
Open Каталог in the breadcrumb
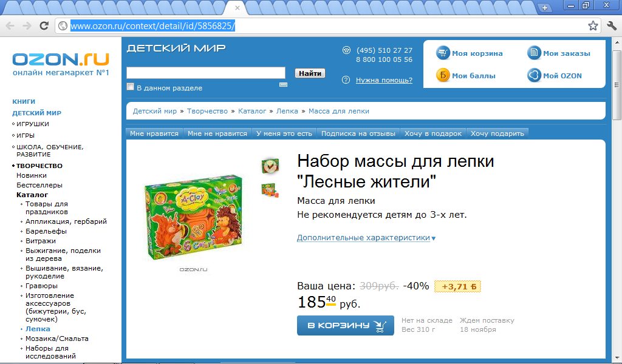(252, 111)
